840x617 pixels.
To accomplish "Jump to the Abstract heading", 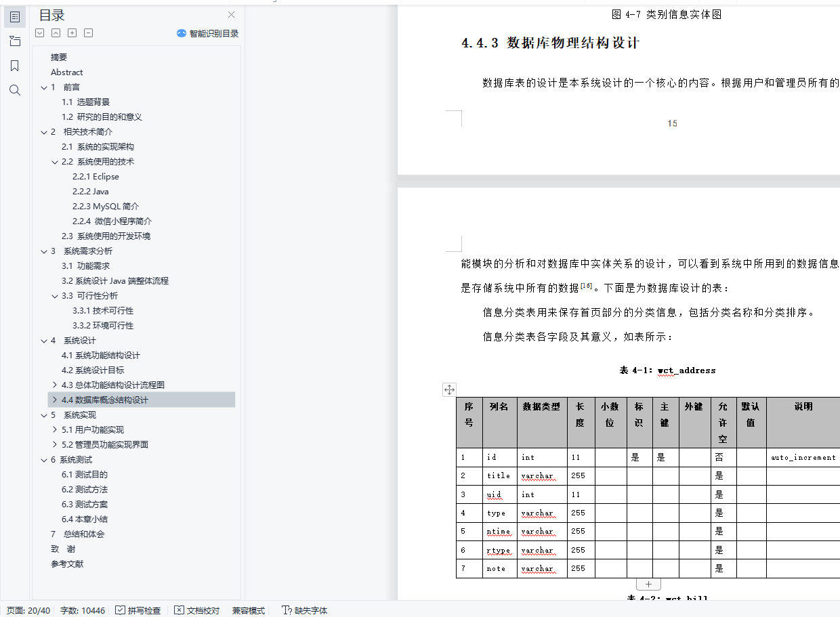I will 67,72.
